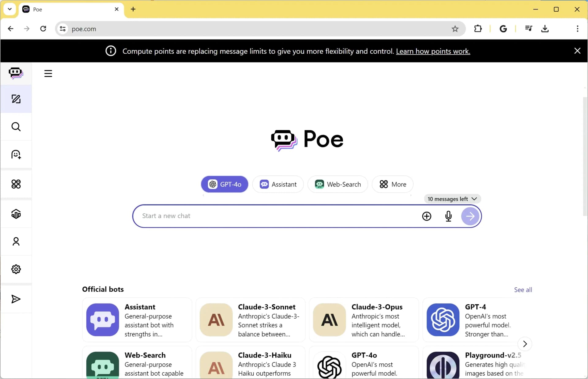The image size is (588, 379).
Task: Open the Learn how points work link
Action: point(433,51)
